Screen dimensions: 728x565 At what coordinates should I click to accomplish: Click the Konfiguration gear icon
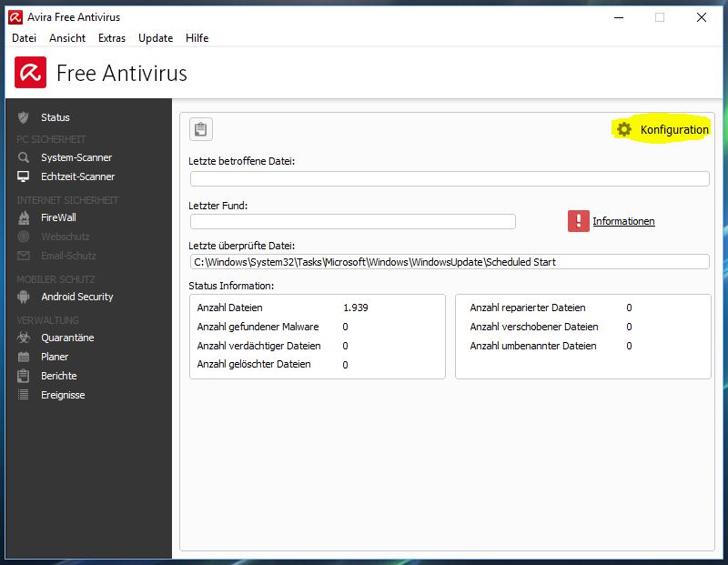pyautogui.click(x=623, y=129)
